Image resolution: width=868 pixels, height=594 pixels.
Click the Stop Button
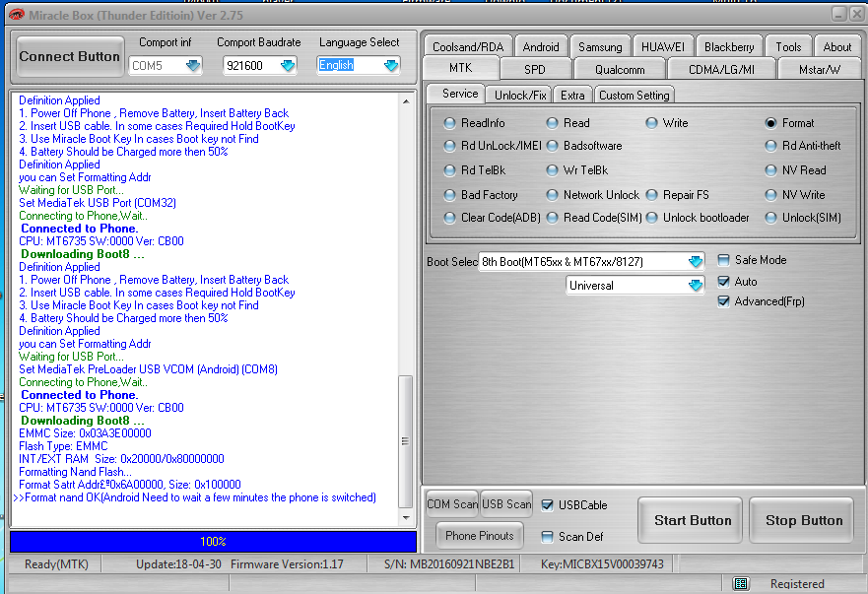point(802,520)
